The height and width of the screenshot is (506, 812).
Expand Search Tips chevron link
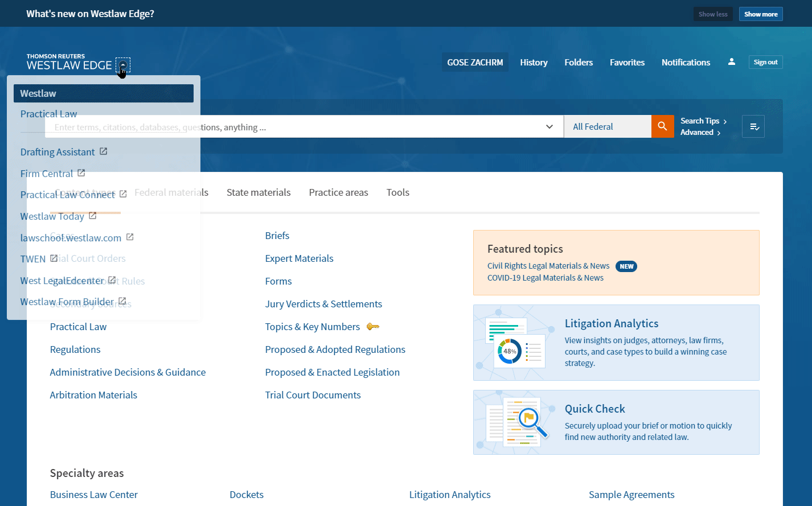tap(703, 121)
